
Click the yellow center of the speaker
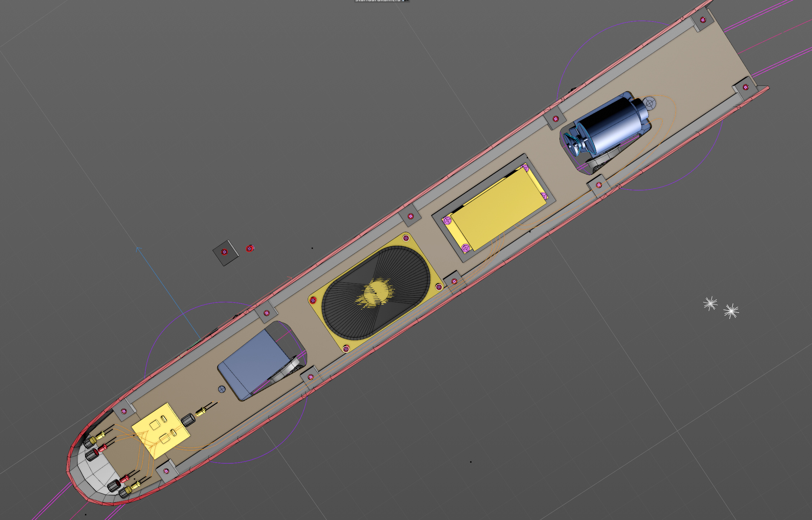pos(376,292)
